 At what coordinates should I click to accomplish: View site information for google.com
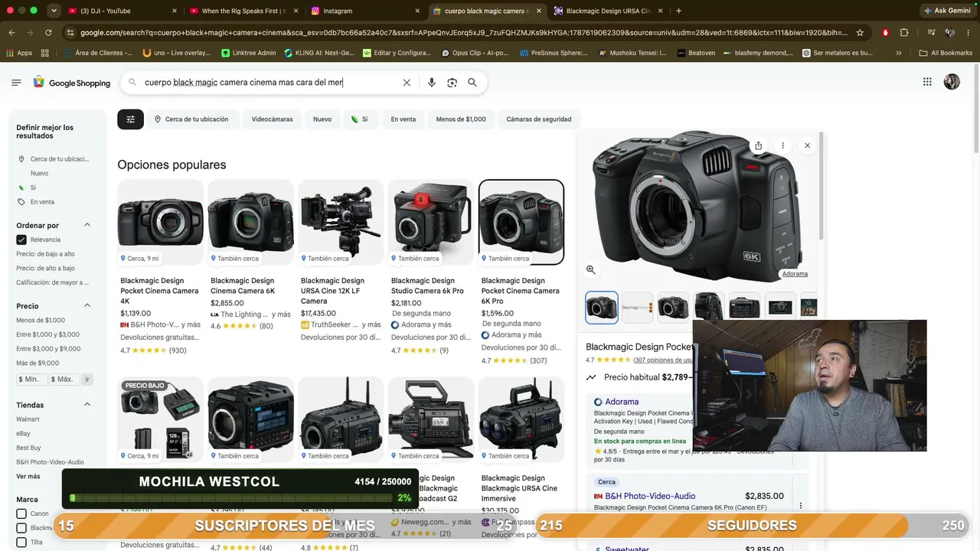(x=70, y=33)
